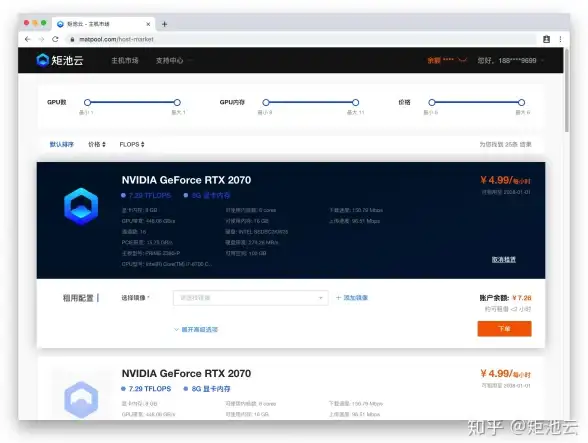
Task: Click the 矩池云 logo
Action: [x=60, y=60]
